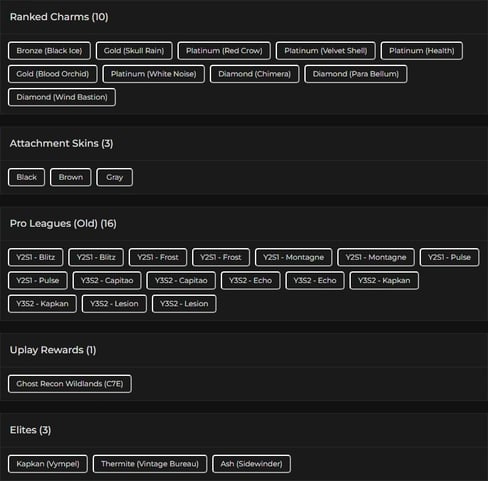
Task: Click the Ranked Charms (10) heading
Action: tap(59, 17)
